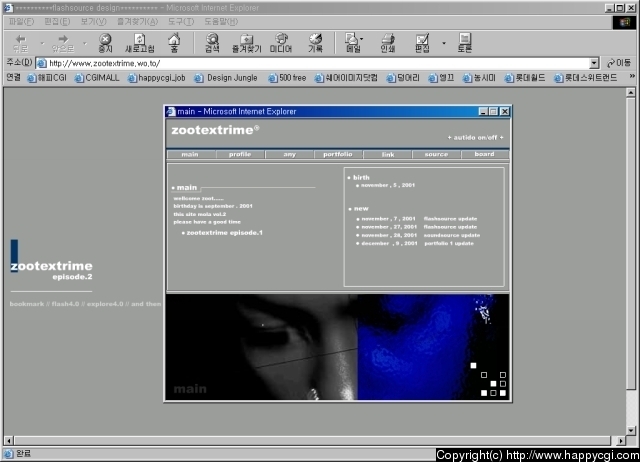Select the profile tab on zootextrime

240,154
